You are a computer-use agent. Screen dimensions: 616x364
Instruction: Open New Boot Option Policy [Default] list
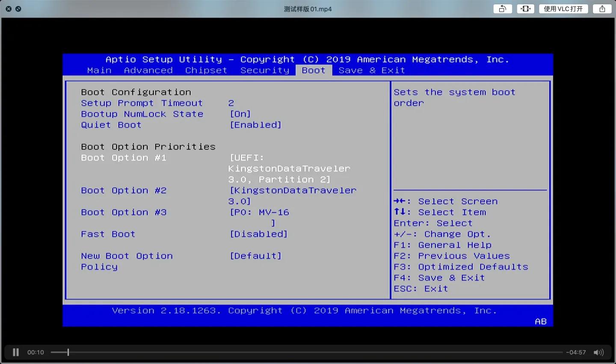255,256
